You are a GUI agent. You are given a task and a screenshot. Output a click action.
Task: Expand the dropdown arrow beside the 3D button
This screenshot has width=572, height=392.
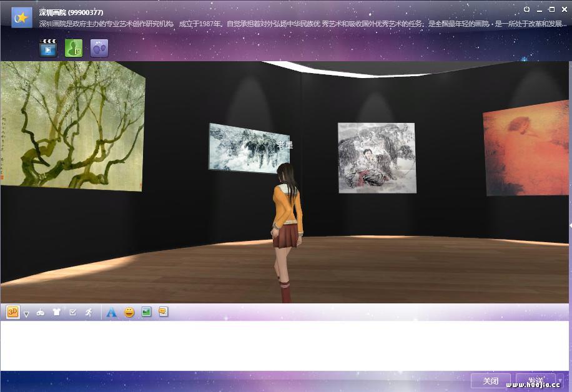click(26, 313)
